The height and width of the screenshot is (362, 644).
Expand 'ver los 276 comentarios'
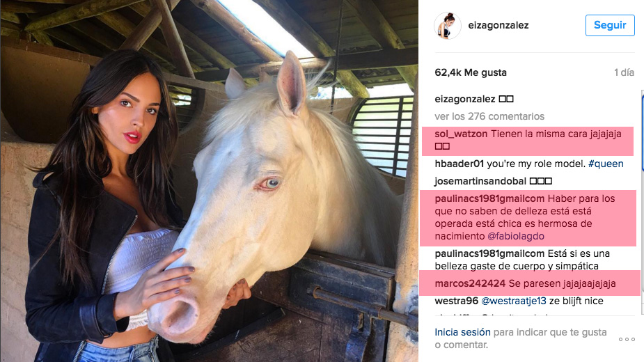coord(489,116)
